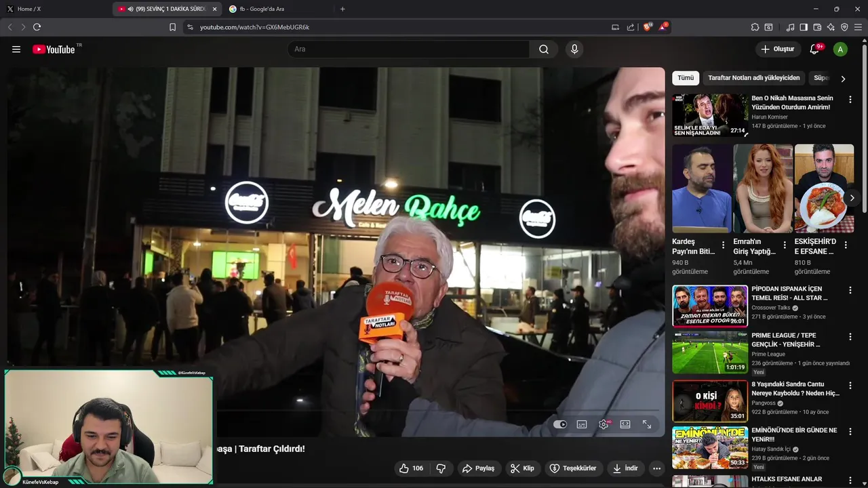
Task: Open the screen cast icon in address bar
Action: coord(615,27)
